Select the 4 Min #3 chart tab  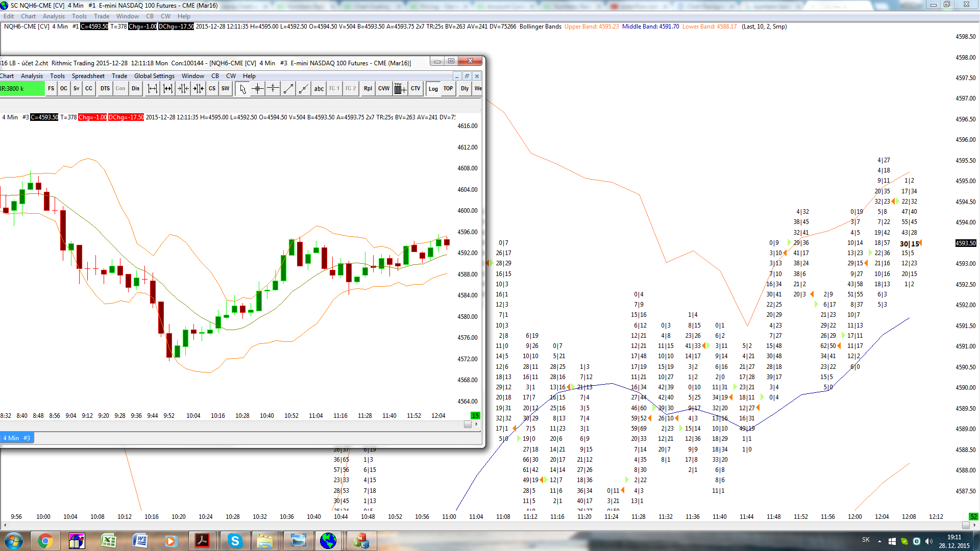(x=16, y=438)
